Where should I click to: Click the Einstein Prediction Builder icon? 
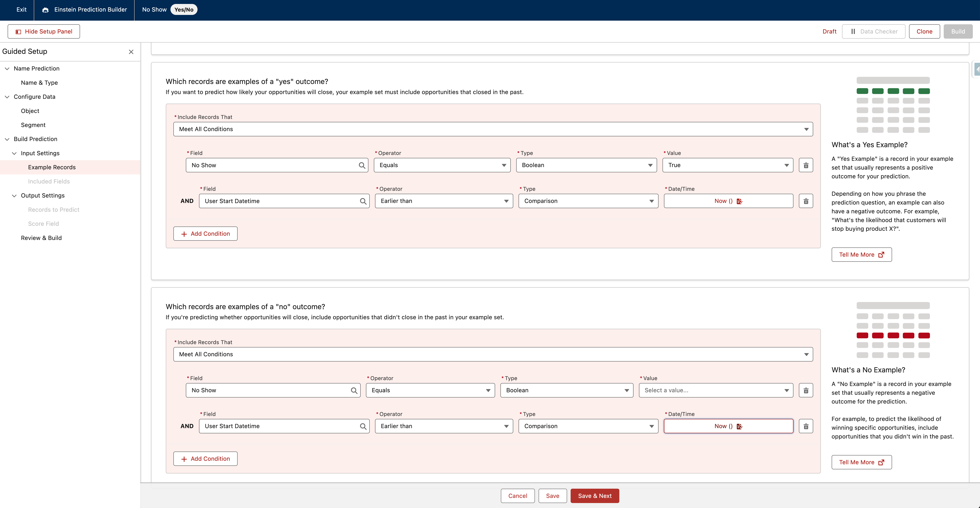45,10
